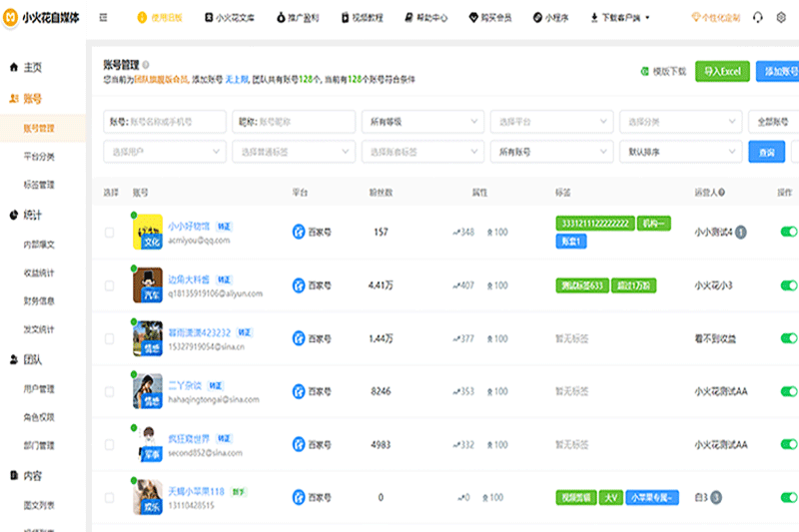Select 标签管理 in the sidebar
Screen dimensions: 799x532
coord(39,185)
